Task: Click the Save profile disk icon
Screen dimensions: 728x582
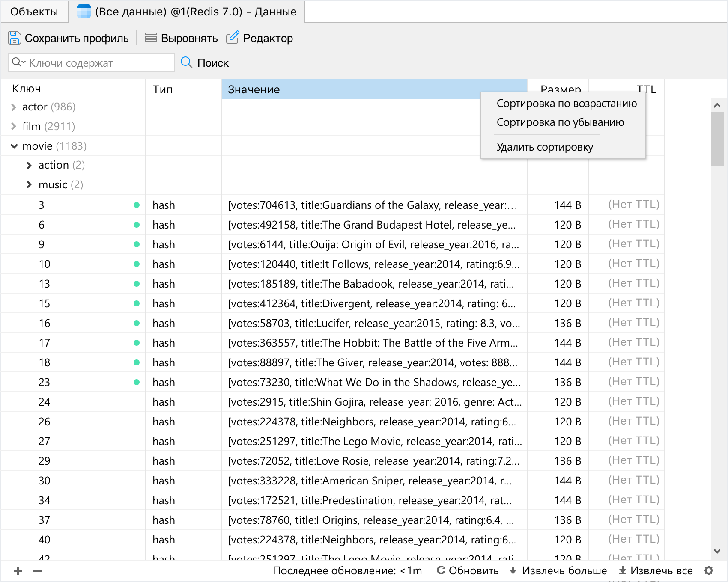Action: coord(14,38)
